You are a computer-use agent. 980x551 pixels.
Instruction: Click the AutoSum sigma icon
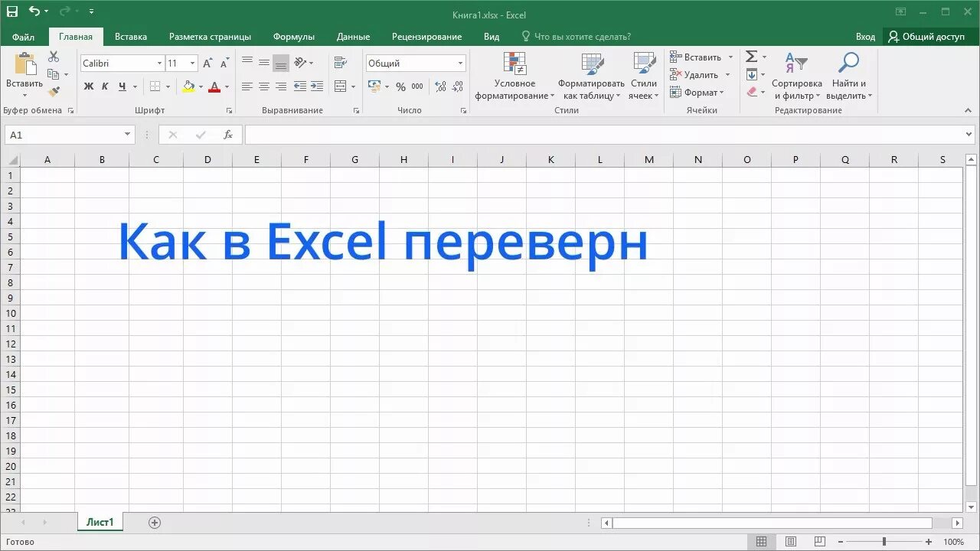pyautogui.click(x=752, y=57)
